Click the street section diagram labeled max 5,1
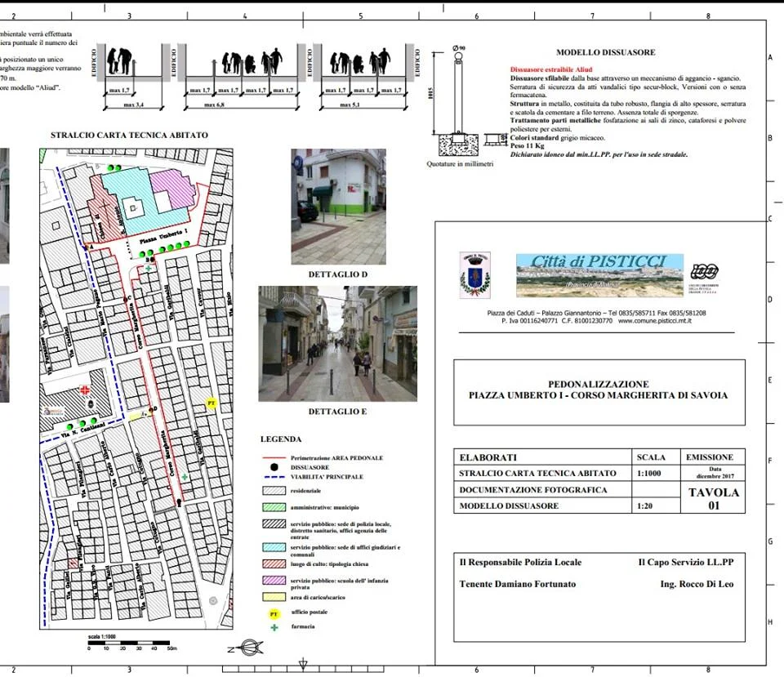Image resolution: width=784 pixels, height=677 pixels. point(363,76)
